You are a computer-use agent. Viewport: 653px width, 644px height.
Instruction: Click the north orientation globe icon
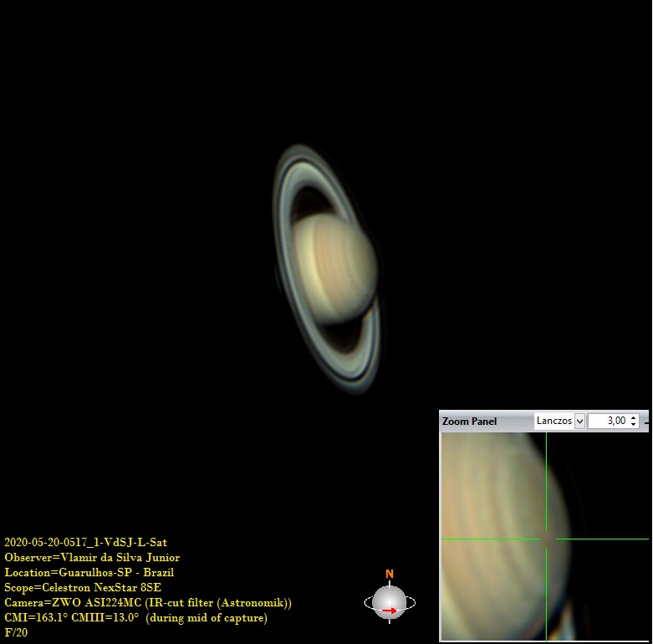[390, 598]
